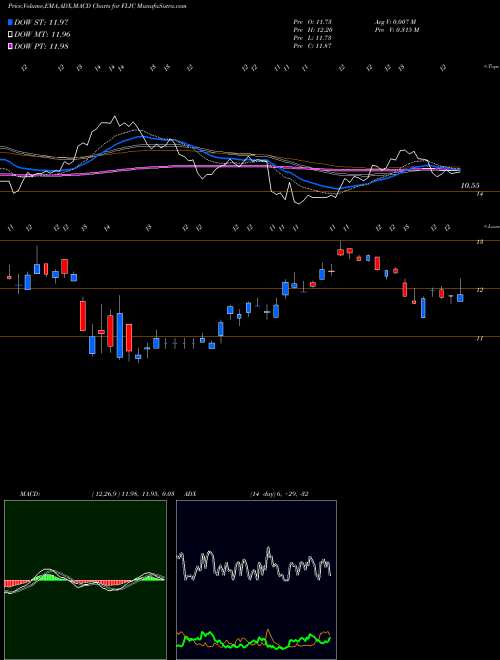Click the '<Tops' label at right edge

tap(491, 67)
